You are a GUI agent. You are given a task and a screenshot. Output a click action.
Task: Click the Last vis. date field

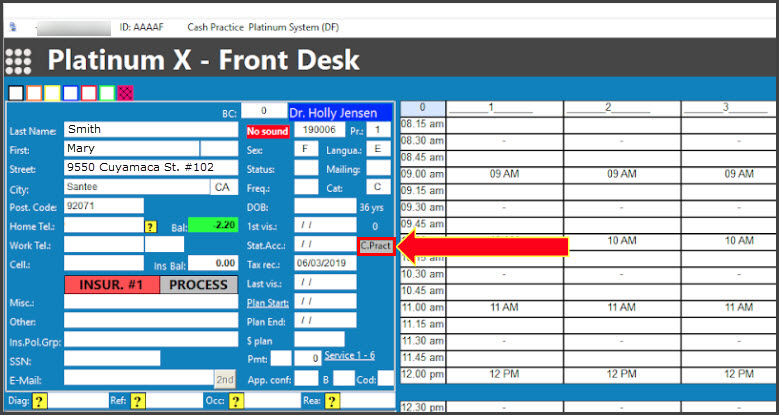coord(325,282)
